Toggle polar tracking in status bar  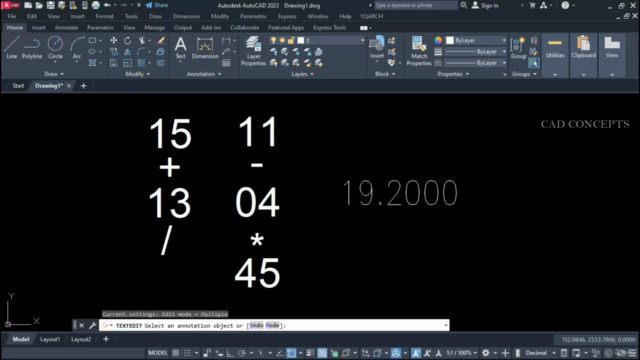click(x=242, y=353)
